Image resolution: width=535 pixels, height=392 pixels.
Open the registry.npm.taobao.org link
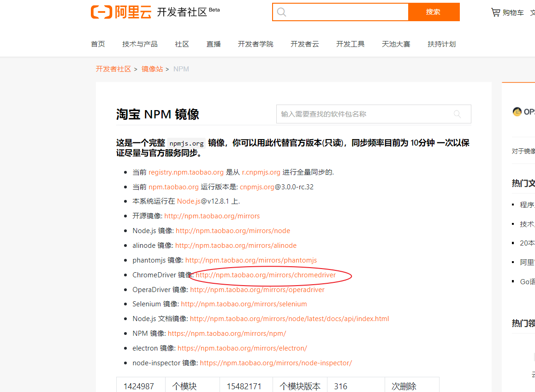tap(186, 172)
